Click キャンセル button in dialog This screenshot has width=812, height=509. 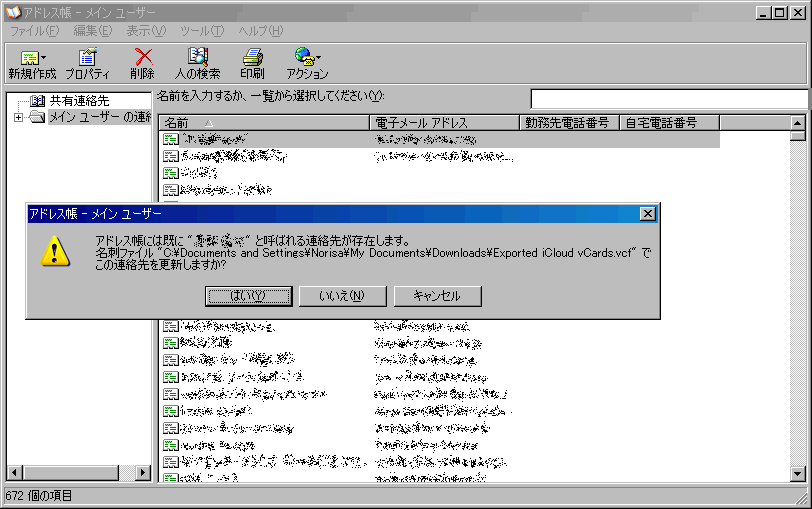point(438,296)
